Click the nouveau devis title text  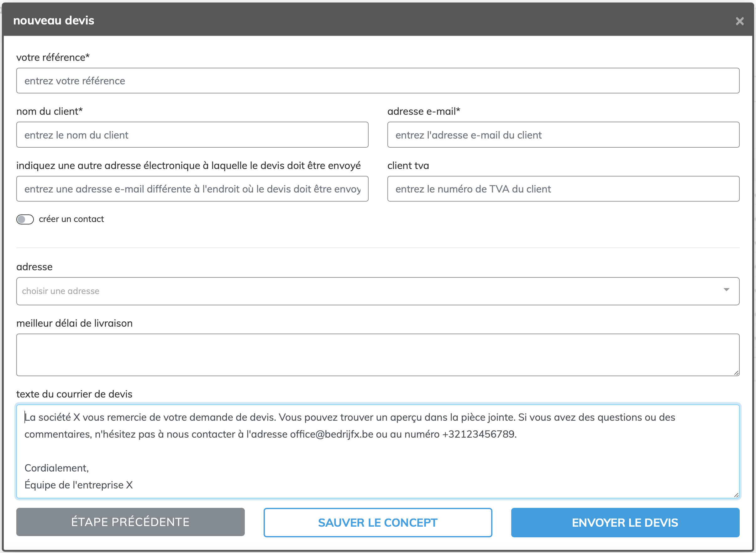54,20
